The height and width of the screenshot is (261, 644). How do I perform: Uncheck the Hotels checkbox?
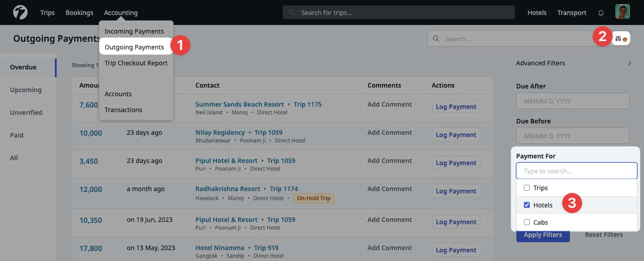(527, 205)
